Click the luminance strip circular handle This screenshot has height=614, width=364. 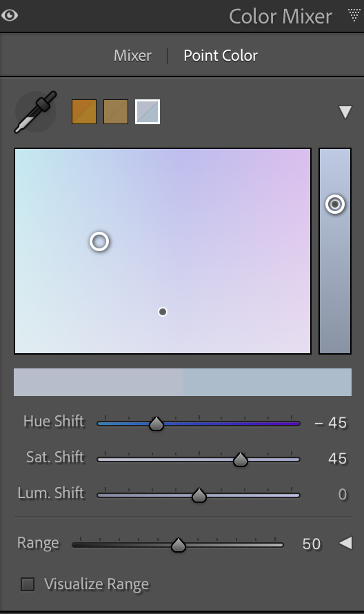point(335,204)
